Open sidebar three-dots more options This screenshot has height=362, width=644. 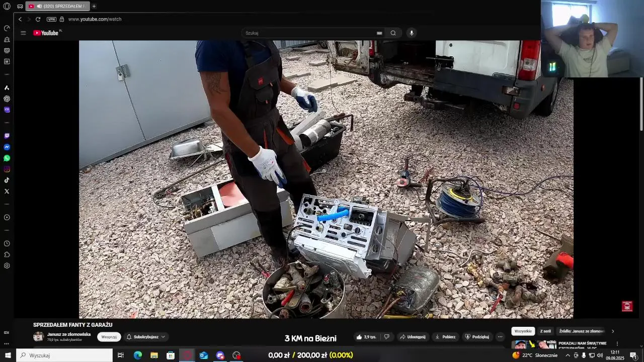[x=7, y=344]
